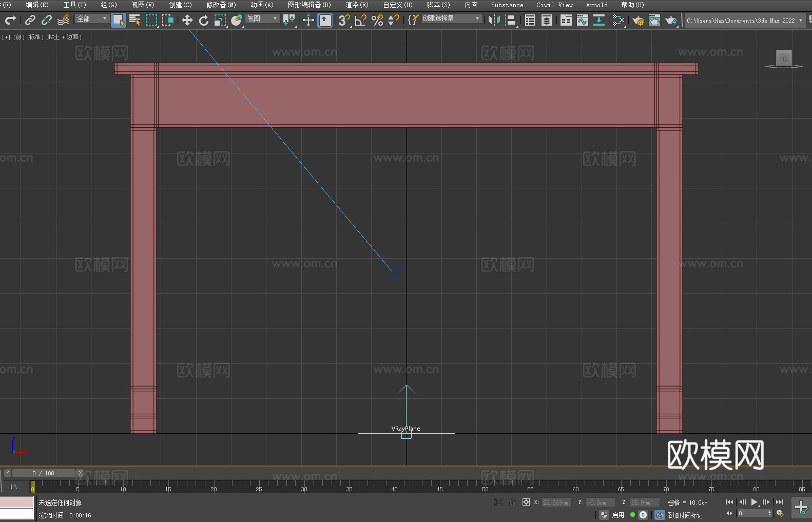Image resolution: width=812 pixels, height=522 pixels.
Task: Click Render Production teapot icon
Action: [x=671, y=20]
